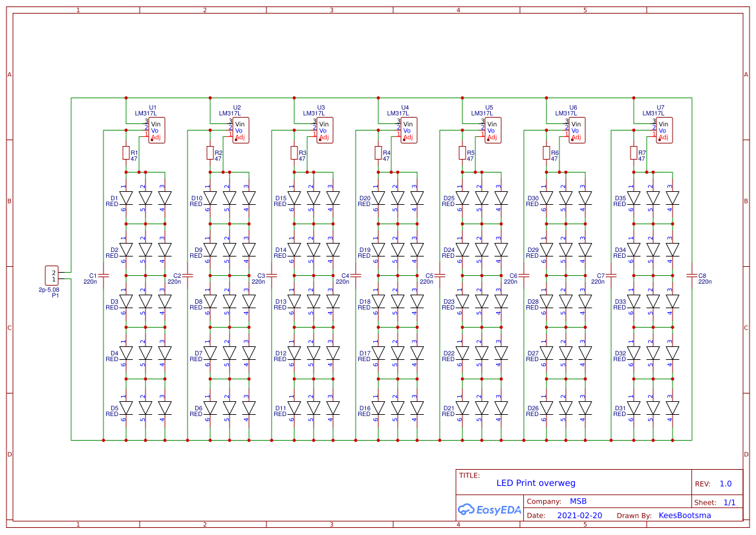Select capacitor C1 labeled 220n
The image size is (756, 535).
point(103,276)
